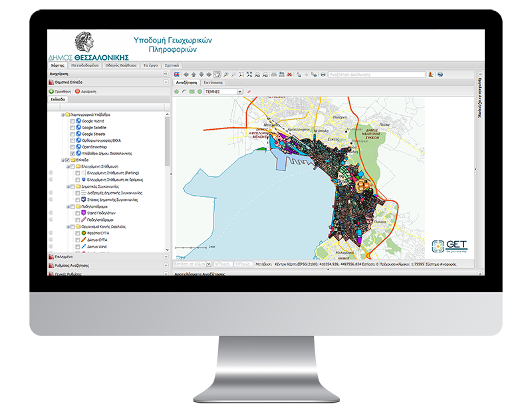This screenshot has height=414, width=532.
Task: Click the info icon for Δίκτυο Wind row
Action: coord(51,247)
